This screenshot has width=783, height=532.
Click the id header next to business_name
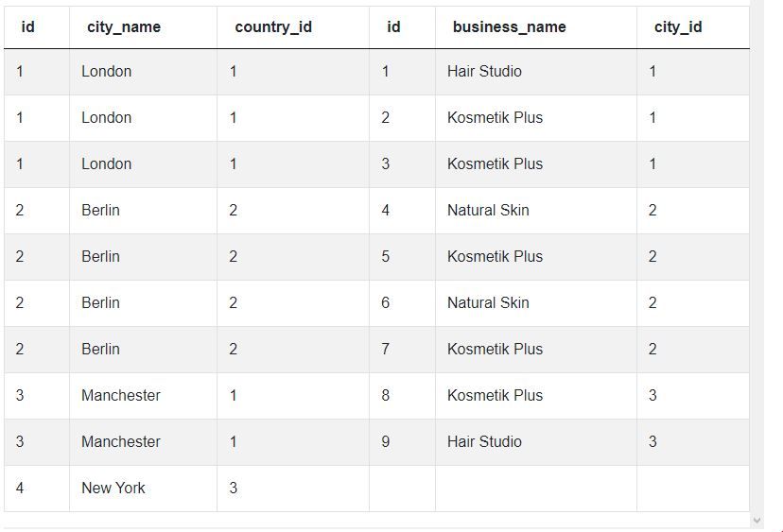click(393, 27)
